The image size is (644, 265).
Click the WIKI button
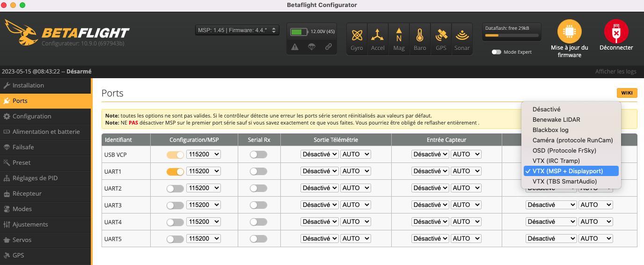coord(627,93)
